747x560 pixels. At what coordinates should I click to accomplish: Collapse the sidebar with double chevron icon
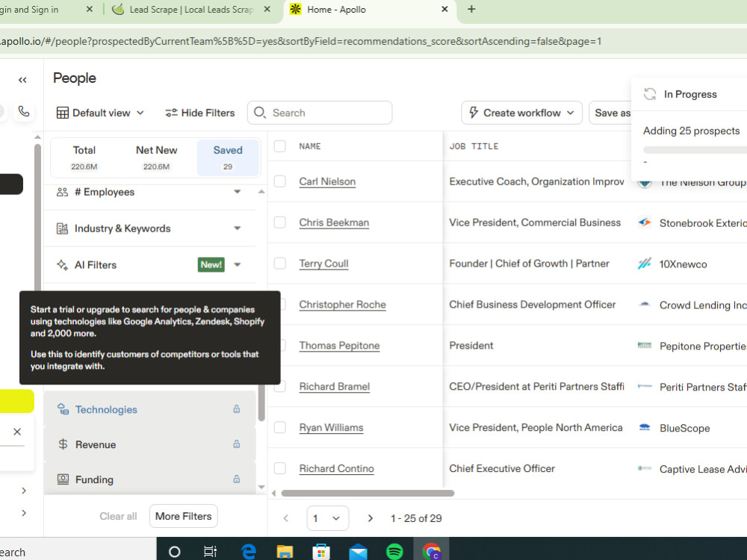[22, 80]
